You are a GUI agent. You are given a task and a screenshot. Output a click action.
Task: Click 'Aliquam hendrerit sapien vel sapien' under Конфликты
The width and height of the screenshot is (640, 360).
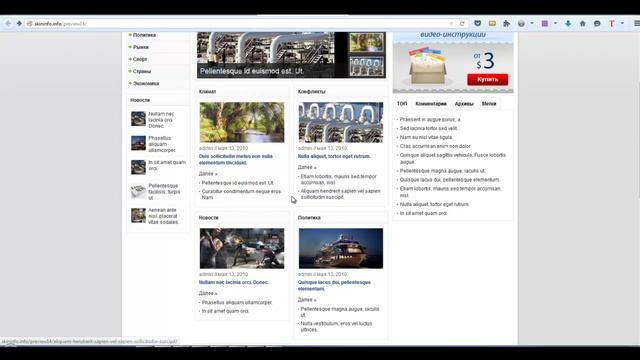340,194
